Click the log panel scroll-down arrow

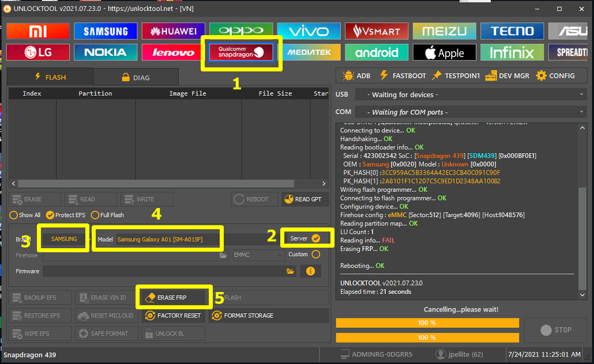pyautogui.click(x=582, y=295)
